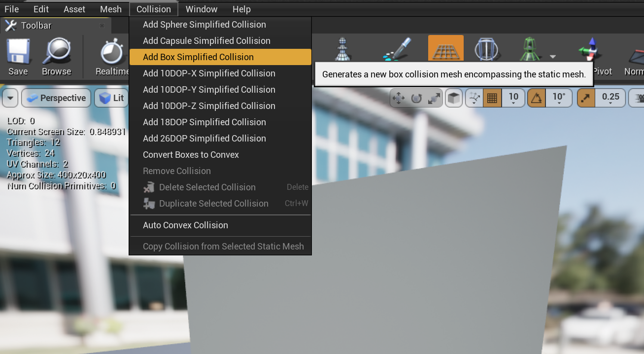The image size is (644, 354).
Task: Click the Lit view mode button
Action: coord(112,98)
